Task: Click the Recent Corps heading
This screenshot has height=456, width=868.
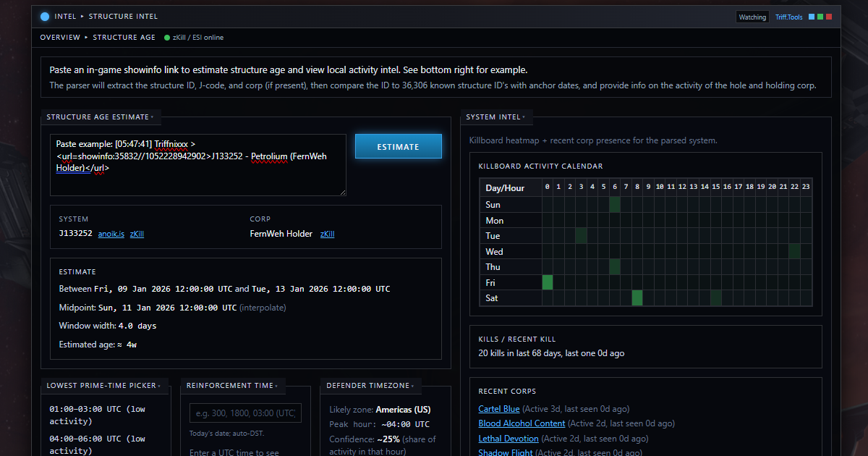Action: click(x=506, y=392)
